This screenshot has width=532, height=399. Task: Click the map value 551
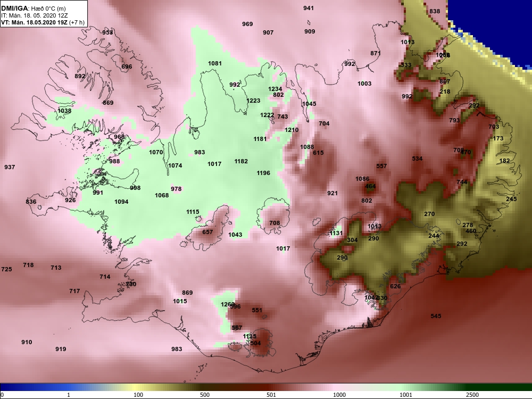tap(257, 311)
